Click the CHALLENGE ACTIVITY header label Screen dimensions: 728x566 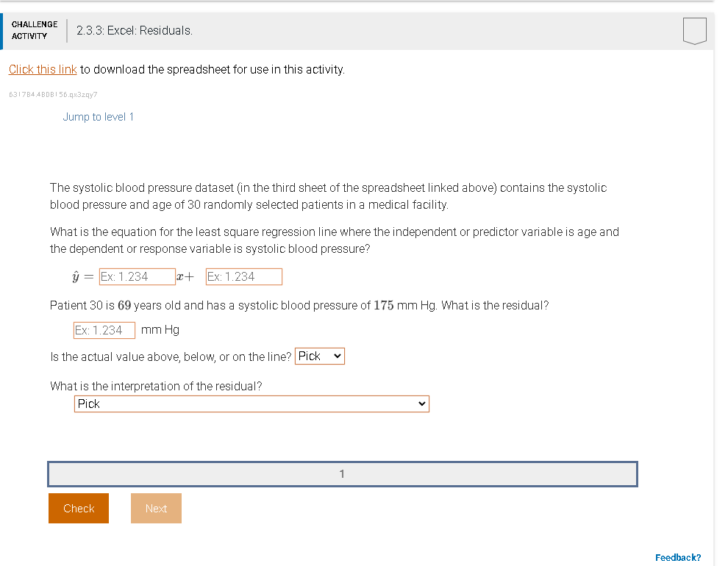(x=34, y=30)
